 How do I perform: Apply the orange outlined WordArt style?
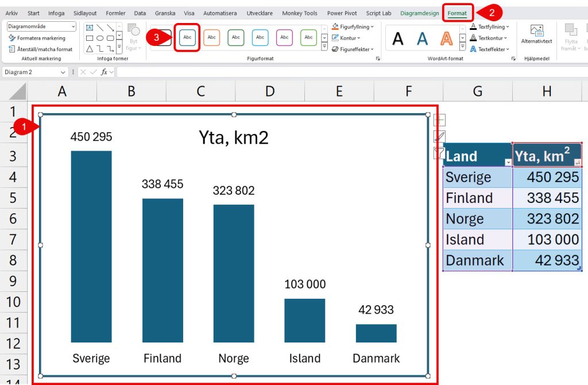click(x=446, y=38)
